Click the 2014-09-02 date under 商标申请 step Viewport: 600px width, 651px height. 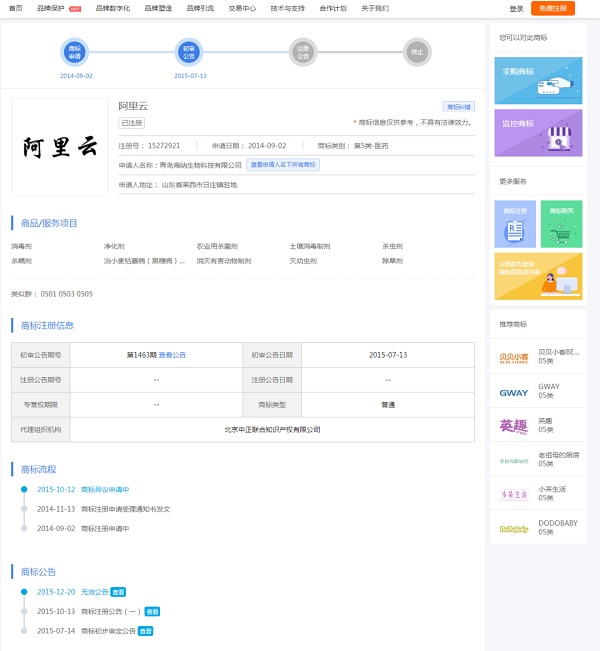(x=76, y=76)
